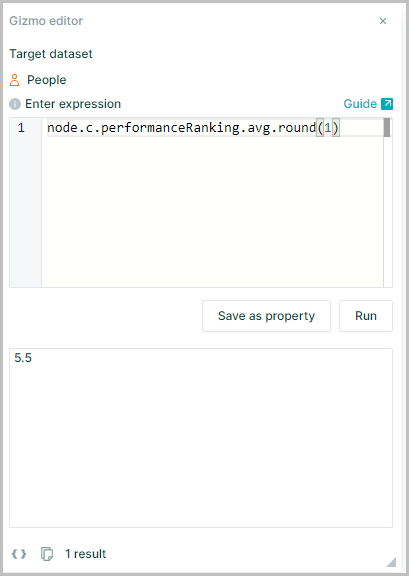Image resolution: width=409 pixels, height=576 pixels.
Task: Run the Gizmo expression
Action: point(366,316)
